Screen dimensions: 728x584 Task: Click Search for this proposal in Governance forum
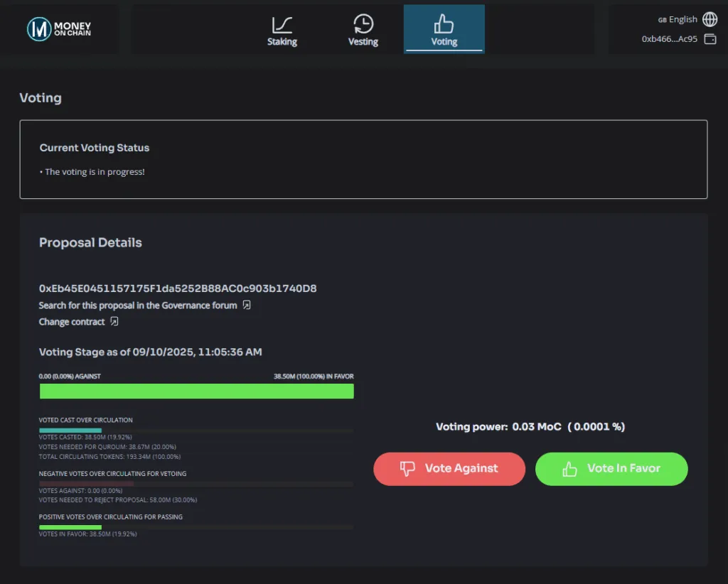tap(138, 305)
